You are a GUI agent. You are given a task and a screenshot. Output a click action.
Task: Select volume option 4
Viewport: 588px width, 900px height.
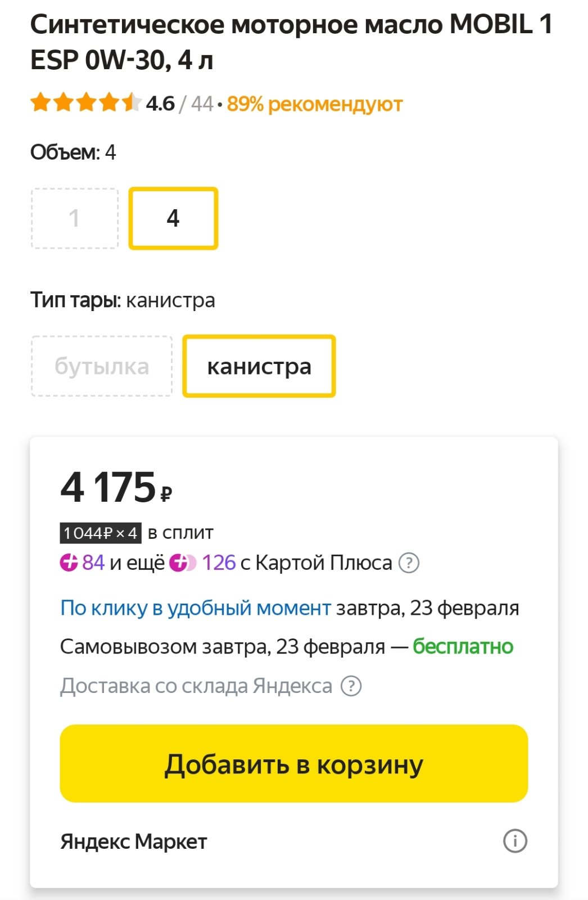(173, 218)
